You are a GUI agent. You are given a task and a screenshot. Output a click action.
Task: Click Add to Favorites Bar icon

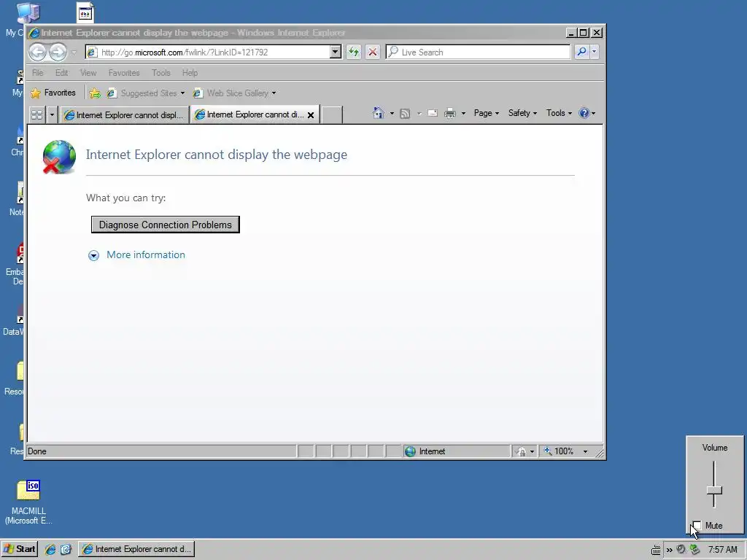click(x=96, y=93)
